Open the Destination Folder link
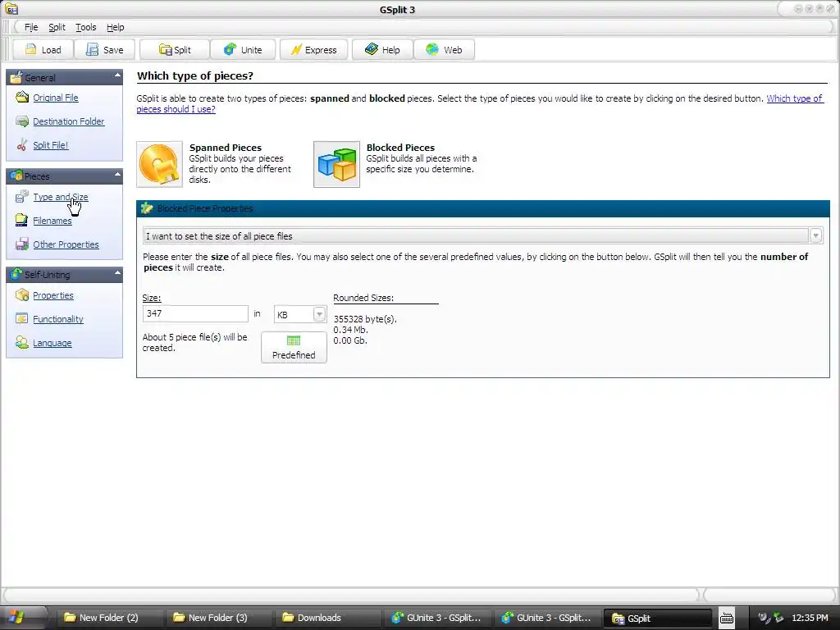840x630 pixels. pos(69,121)
